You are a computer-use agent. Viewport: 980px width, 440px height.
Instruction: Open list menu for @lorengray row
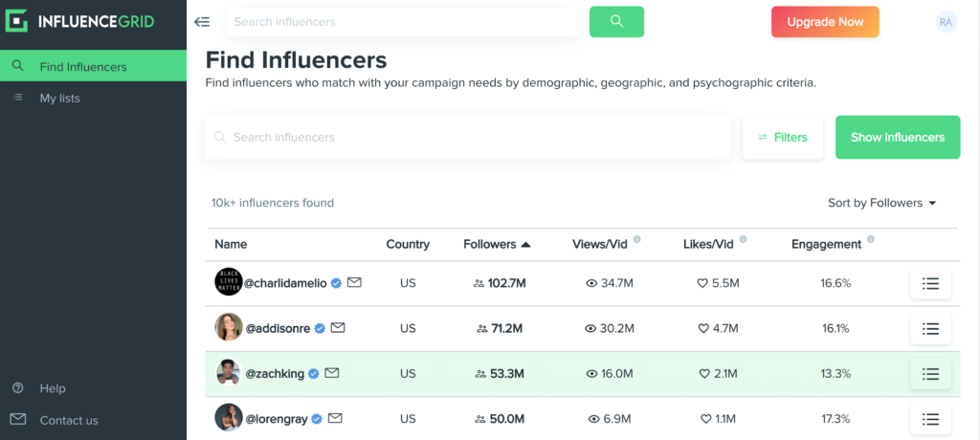pos(930,419)
